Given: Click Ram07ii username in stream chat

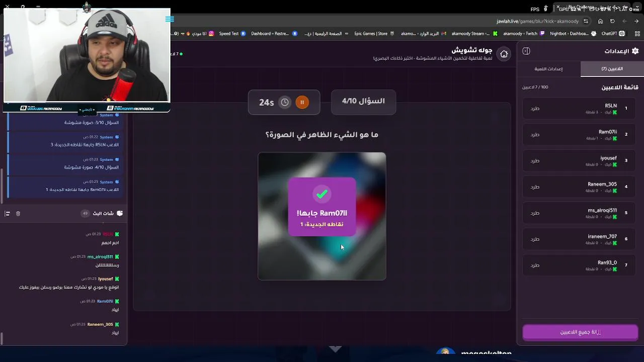Looking at the screenshot, I should click(105, 302).
